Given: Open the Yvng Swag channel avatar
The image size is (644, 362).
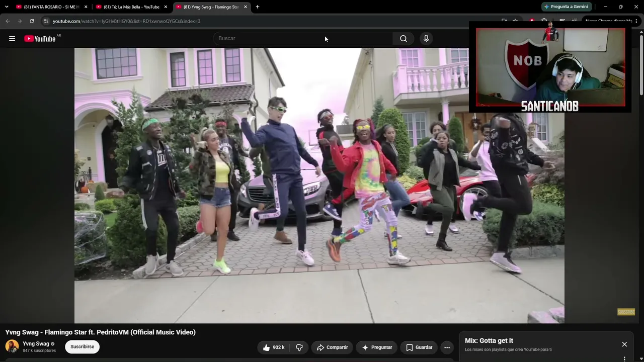Looking at the screenshot, I should (x=12, y=346).
